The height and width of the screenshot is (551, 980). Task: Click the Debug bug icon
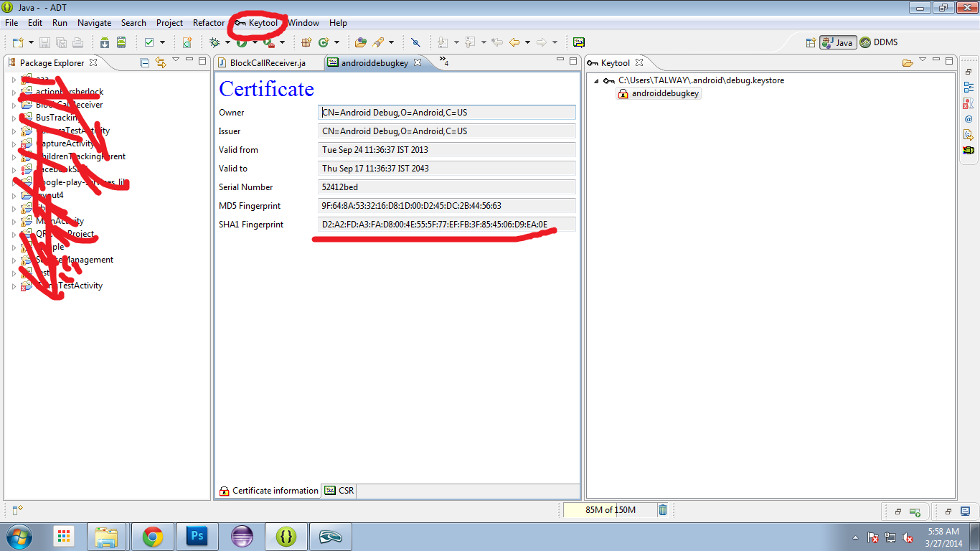(x=214, y=42)
